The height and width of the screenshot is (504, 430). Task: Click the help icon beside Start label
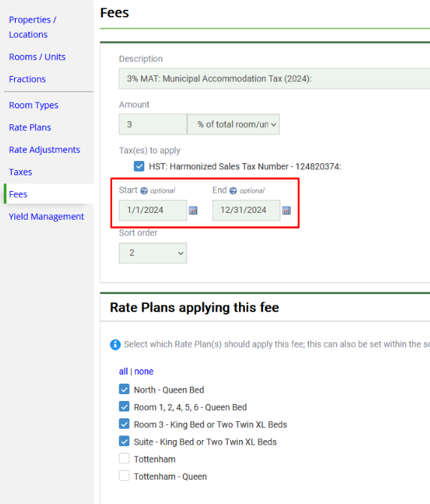144,191
